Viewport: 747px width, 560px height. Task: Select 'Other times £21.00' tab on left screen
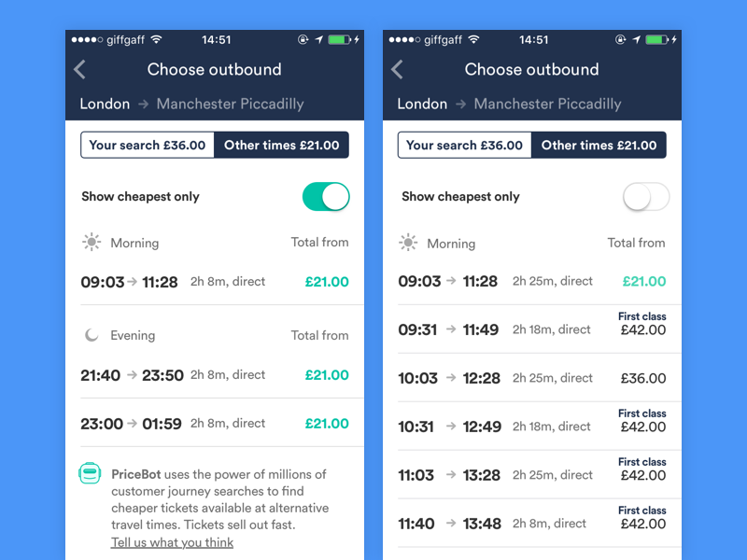(281, 145)
